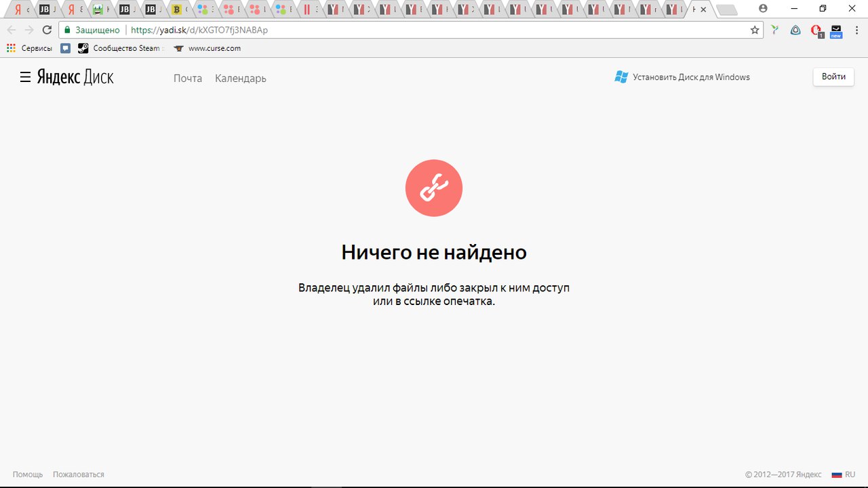Click the Chrome profile avatar icon
The image size is (868, 488).
(x=764, y=9)
